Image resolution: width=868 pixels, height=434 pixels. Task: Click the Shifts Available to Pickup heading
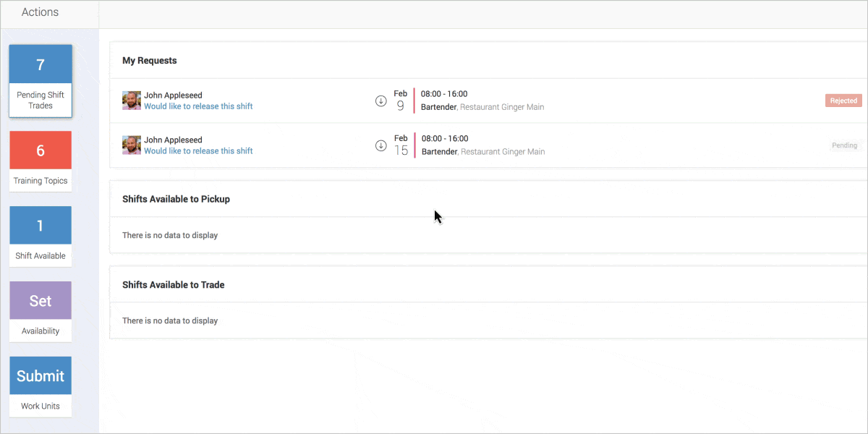176,199
